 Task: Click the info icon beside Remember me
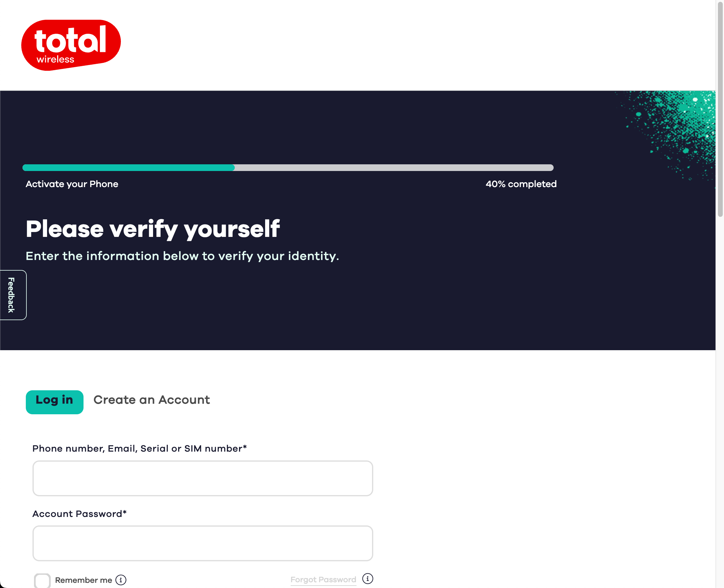coord(121,580)
